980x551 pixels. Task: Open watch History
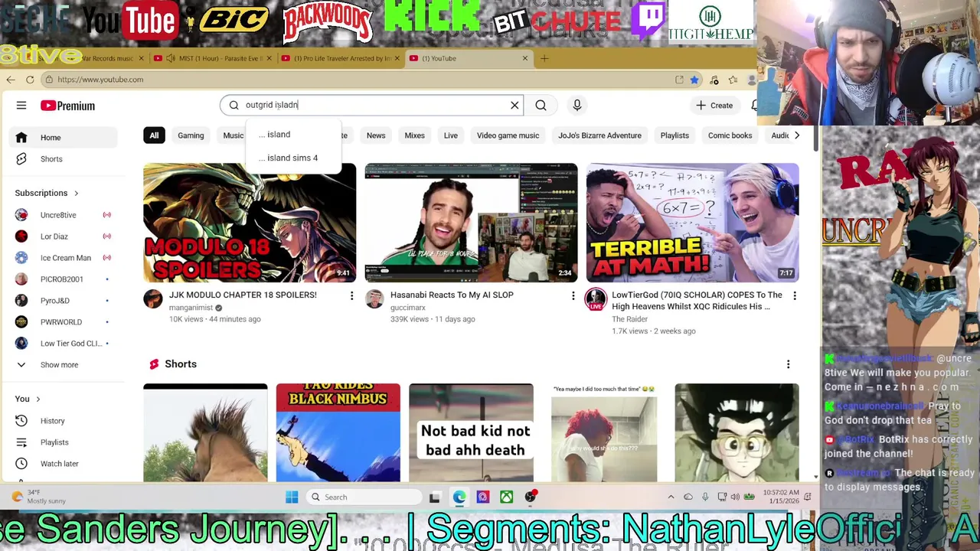(x=63, y=421)
